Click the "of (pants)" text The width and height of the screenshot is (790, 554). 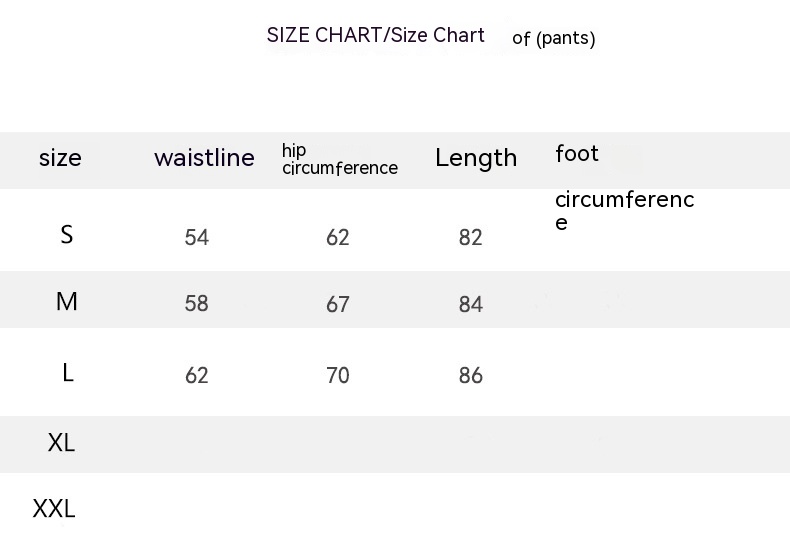553,39
